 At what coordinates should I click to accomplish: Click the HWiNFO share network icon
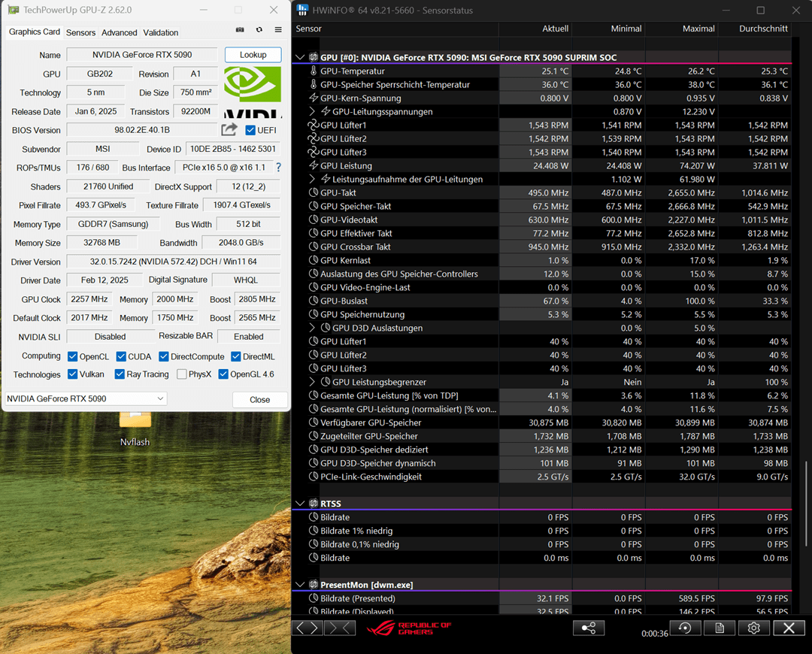tap(588, 628)
